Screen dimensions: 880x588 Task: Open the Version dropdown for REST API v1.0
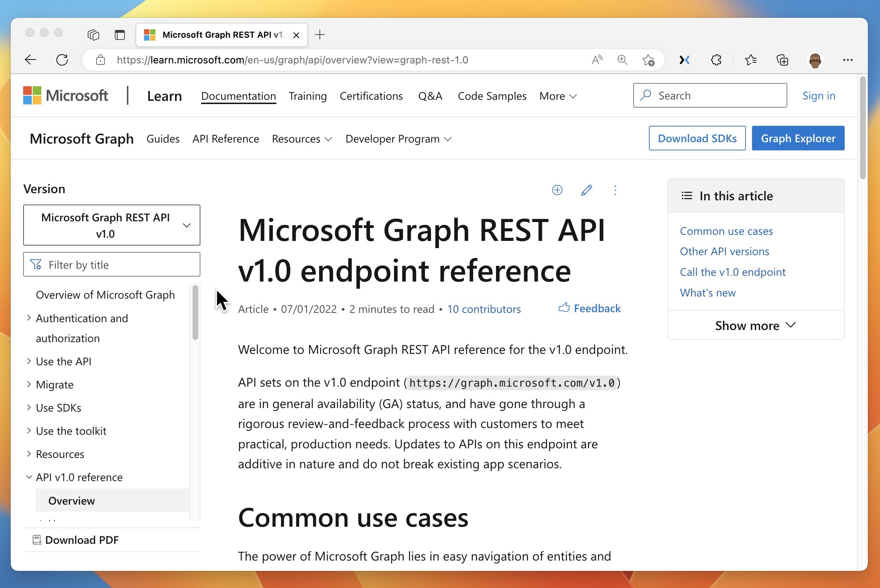pos(112,225)
